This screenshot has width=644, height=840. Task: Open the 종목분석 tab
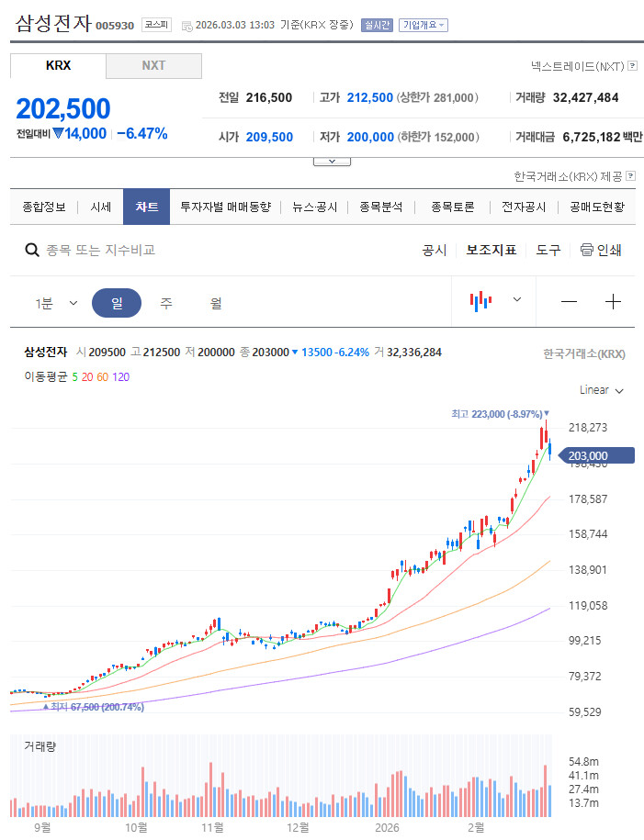tap(380, 207)
